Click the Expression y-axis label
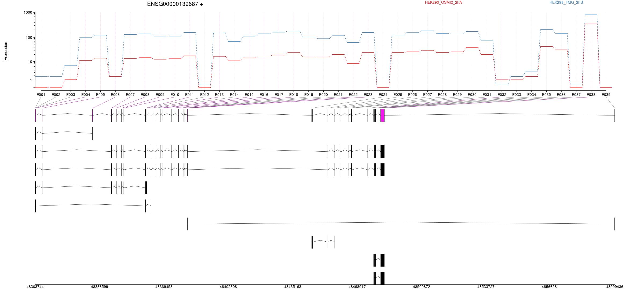This screenshot has width=644, height=292. [x=6, y=51]
